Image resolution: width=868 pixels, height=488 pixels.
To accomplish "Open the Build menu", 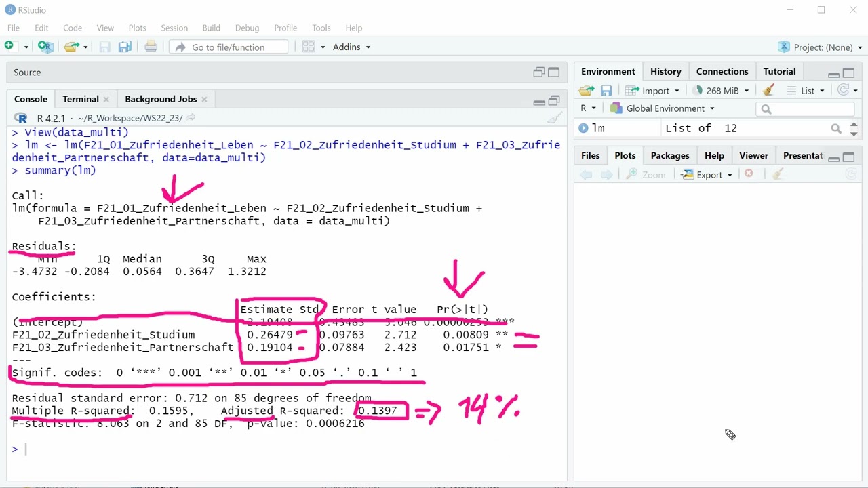I will (211, 28).
